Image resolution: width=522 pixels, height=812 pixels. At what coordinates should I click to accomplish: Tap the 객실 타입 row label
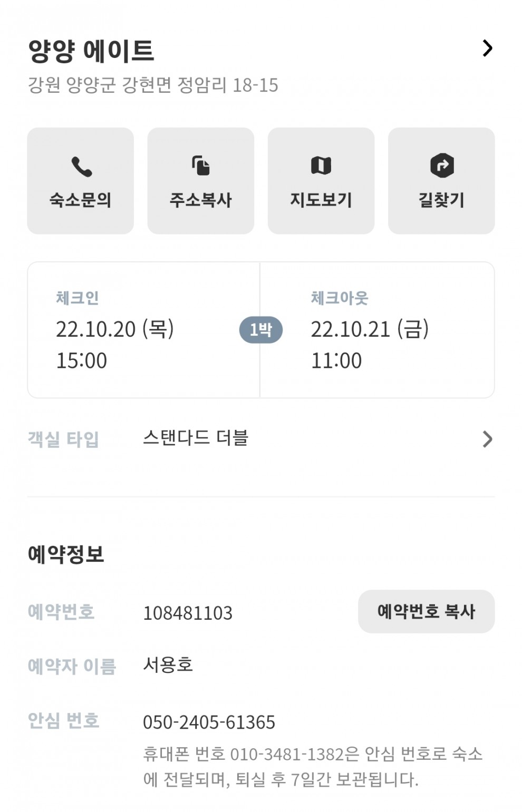pyautogui.click(x=63, y=439)
